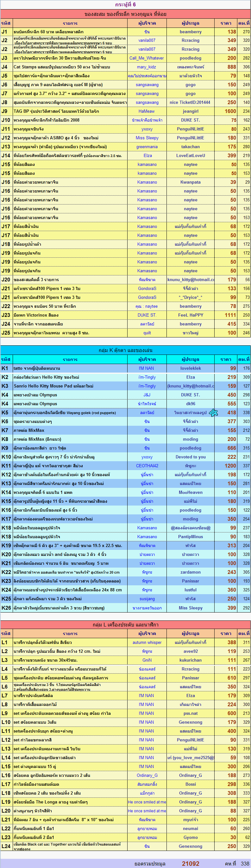The height and width of the screenshot is (868, 251).
Task: Click bidder name 'dk96'
Action: pos(190,404)
